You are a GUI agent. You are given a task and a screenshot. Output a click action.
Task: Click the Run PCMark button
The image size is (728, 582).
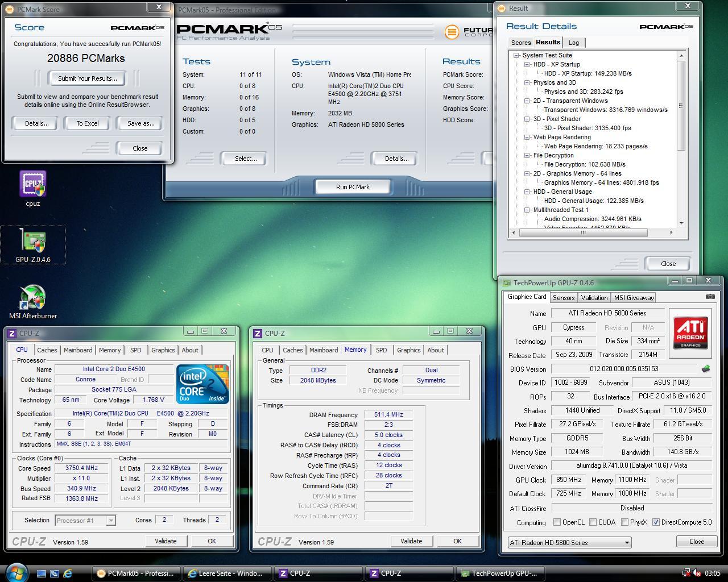[x=353, y=187]
